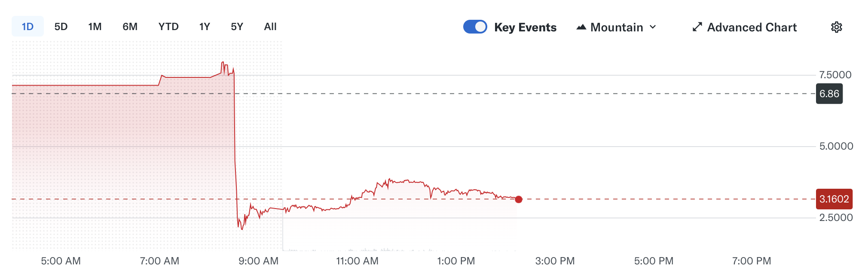
Task: Switch the Key Events toggle
Action: coord(475,27)
